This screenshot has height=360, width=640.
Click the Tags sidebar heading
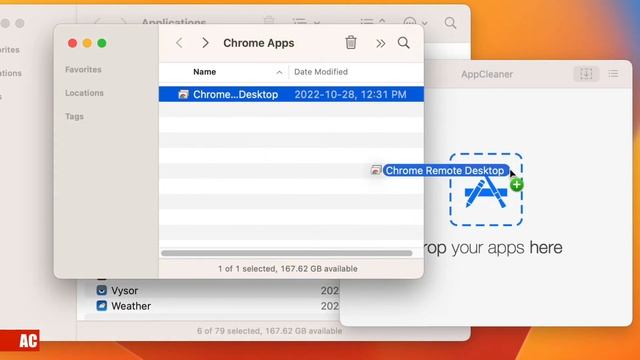[74, 116]
